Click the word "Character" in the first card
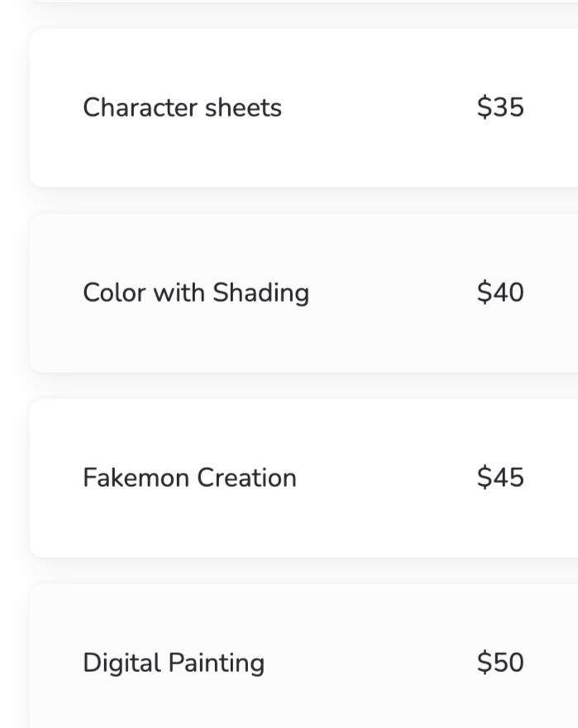This screenshot has width=578, height=728. [x=141, y=107]
